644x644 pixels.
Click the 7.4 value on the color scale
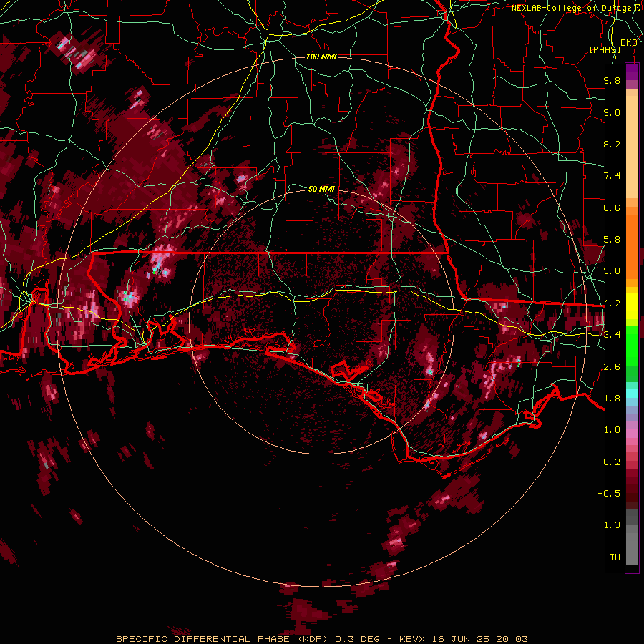point(612,176)
